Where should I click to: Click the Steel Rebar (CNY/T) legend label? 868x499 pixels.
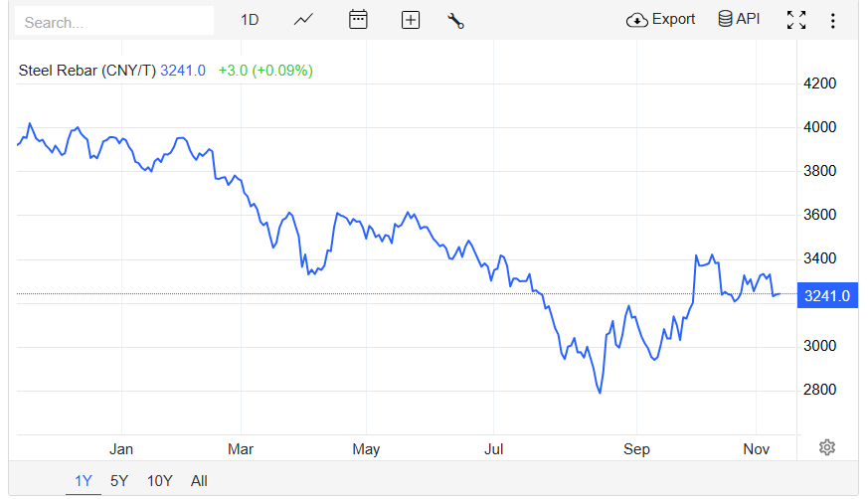click(87, 71)
